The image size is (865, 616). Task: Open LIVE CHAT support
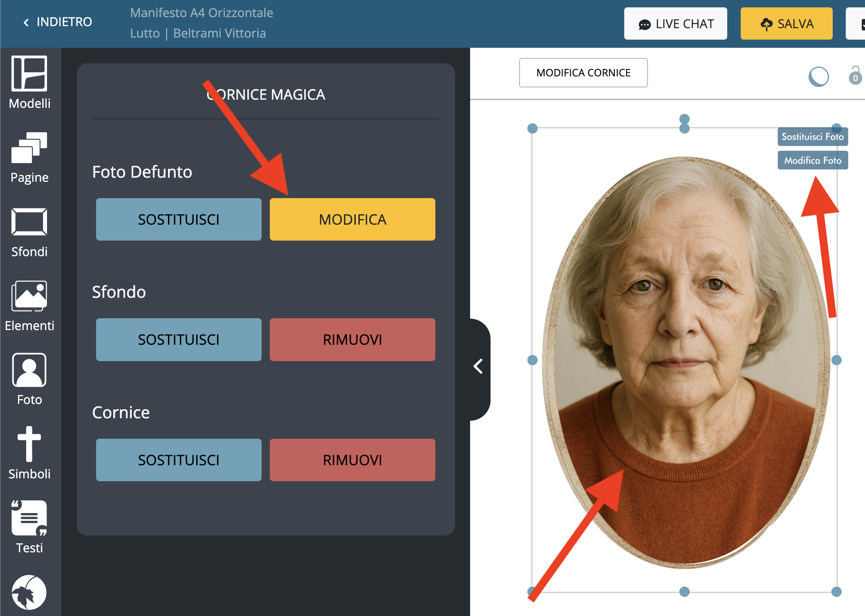click(675, 24)
